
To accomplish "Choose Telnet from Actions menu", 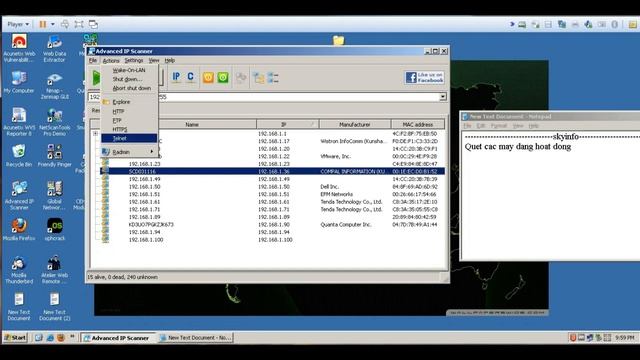I will tap(129, 138).
